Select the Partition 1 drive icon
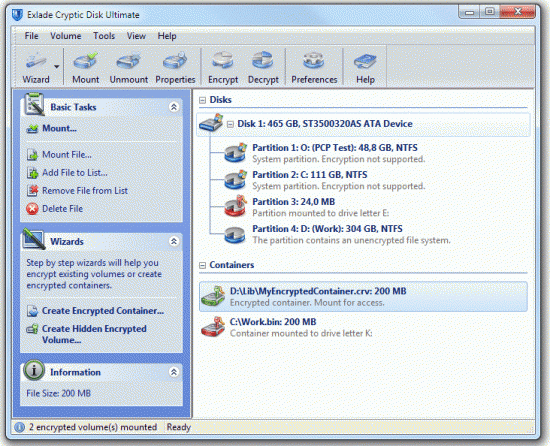This screenshot has height=446, width=550. pyautogui.click(x=235, y=153)
